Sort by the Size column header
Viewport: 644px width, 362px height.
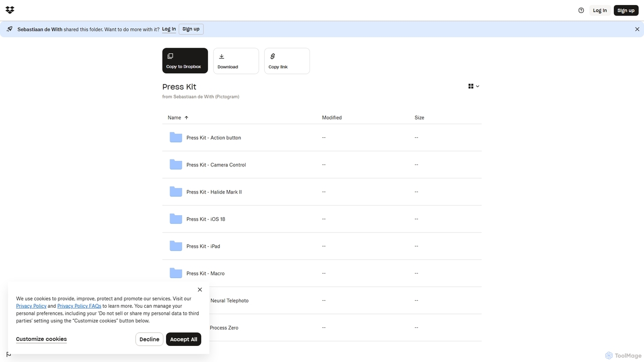tap(419, 118)
